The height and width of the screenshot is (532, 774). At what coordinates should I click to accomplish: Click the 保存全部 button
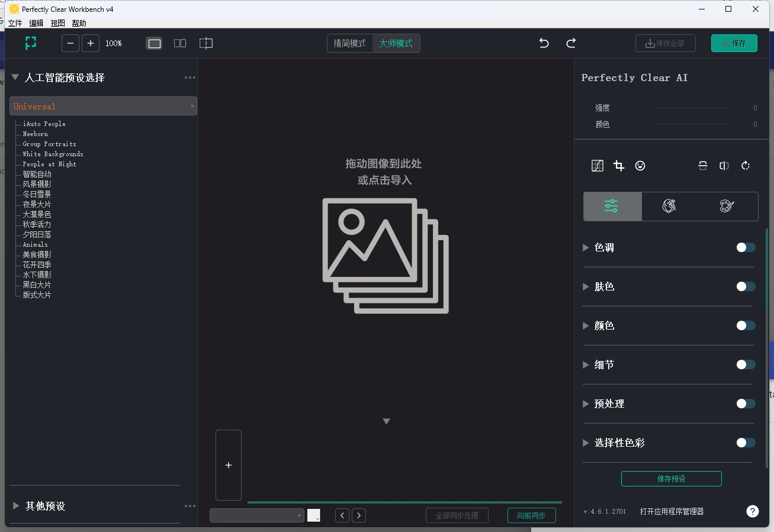click(665, 43)
